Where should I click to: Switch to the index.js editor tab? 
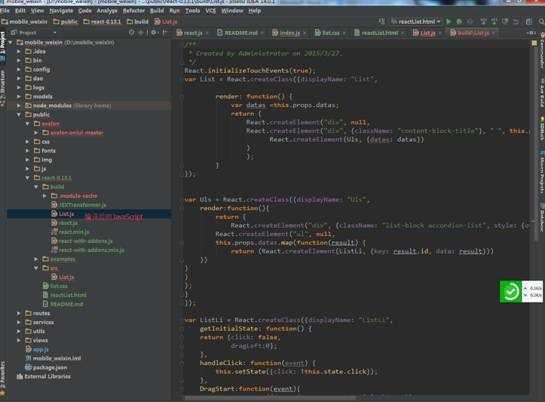click(289, 33)
